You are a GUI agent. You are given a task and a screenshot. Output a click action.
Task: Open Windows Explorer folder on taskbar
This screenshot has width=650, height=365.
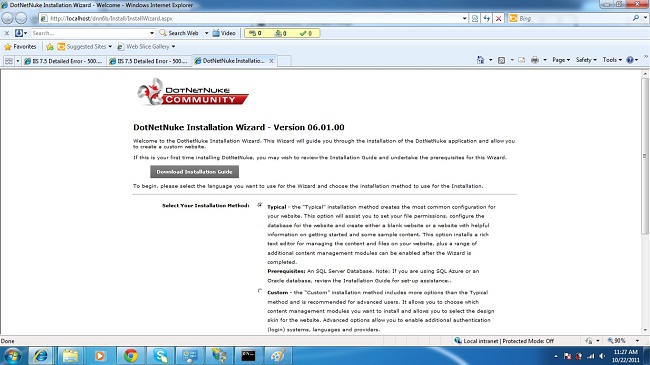[x=70, y=356]
